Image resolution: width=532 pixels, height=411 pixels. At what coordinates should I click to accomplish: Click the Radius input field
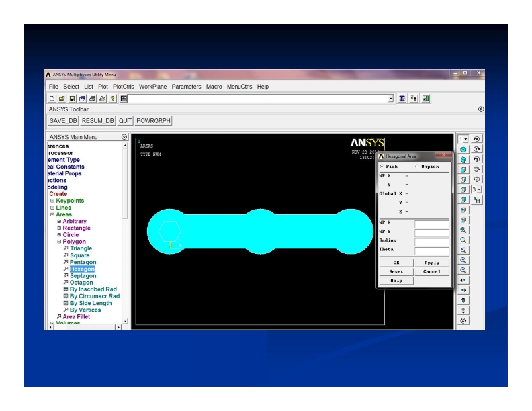click(431, 242)
